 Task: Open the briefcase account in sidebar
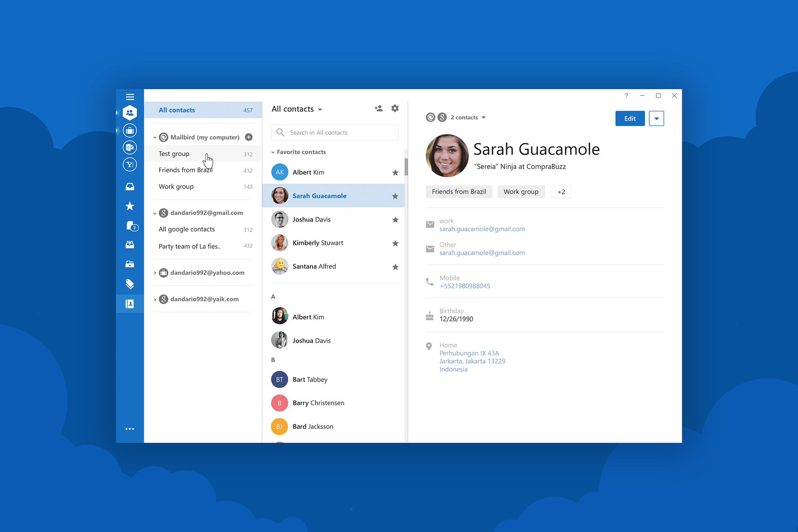[130, 131]
